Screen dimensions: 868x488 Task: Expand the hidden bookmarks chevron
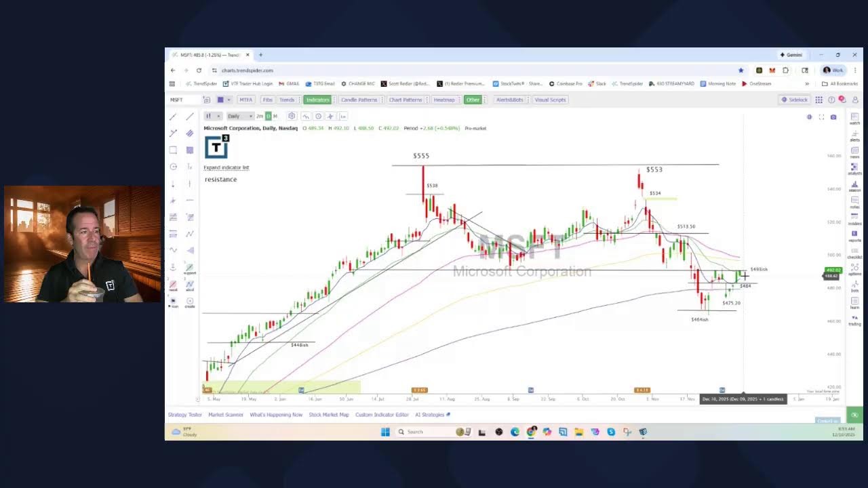point(807,83)
